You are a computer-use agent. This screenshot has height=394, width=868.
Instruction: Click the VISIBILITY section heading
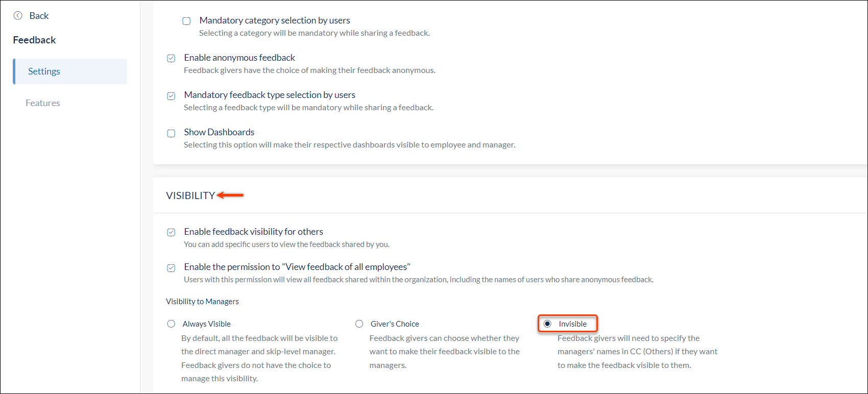(x=190, y=195)
